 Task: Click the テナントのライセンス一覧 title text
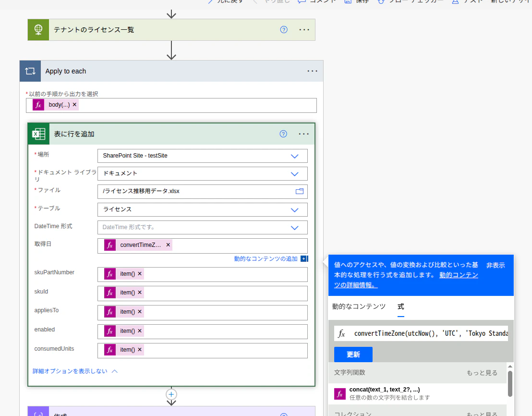pos(94,30)
